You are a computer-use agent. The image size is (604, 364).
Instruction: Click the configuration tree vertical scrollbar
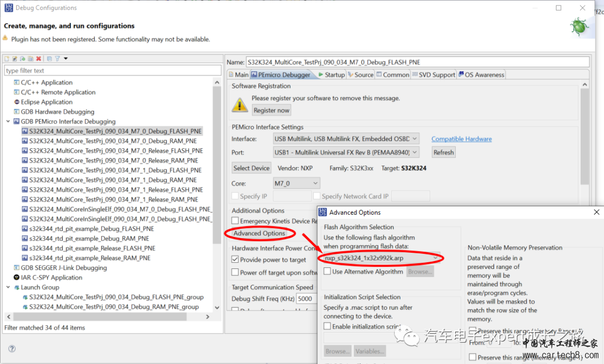217,166
